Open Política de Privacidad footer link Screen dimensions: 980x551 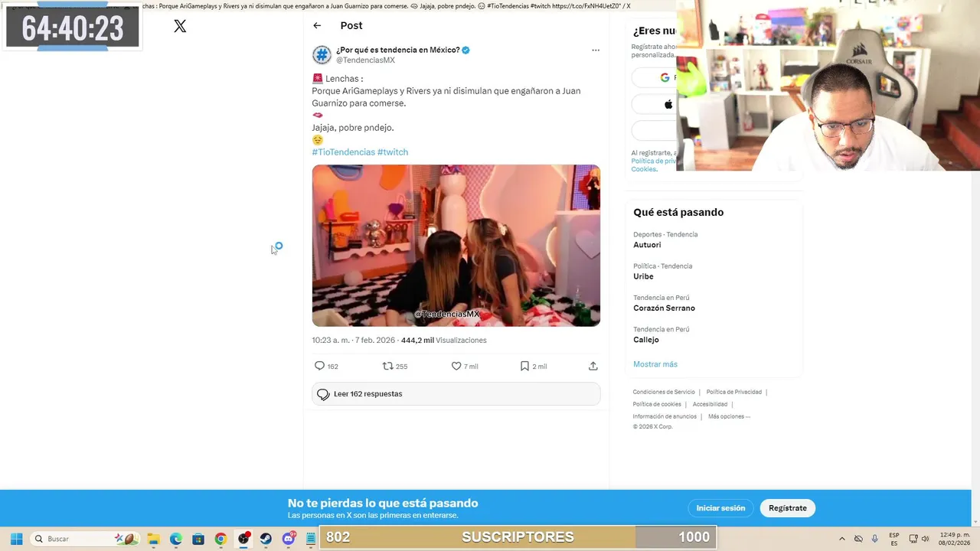click(x=733, y=392)
